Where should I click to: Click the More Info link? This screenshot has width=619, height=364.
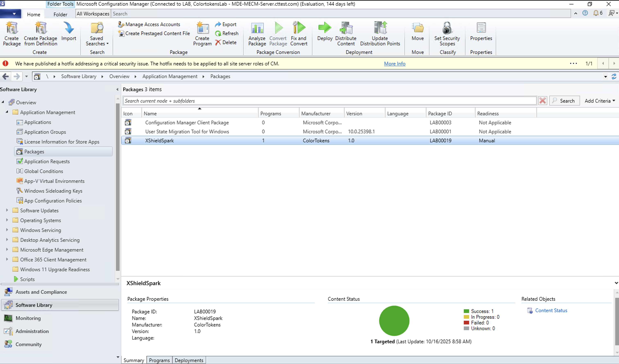click(x=394, y=64)
